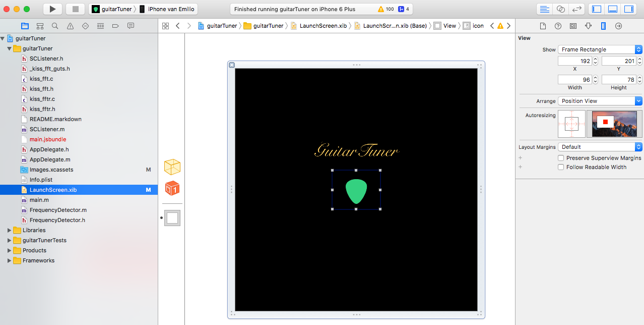Click the 100 warnings indicator

386,9
